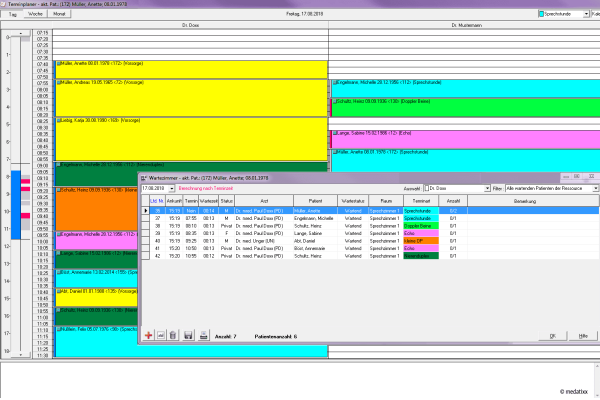Click the green Doppler Beine Terminart cell
The height and width of the screenshot is (400, 600).
[x=421, y=226]
